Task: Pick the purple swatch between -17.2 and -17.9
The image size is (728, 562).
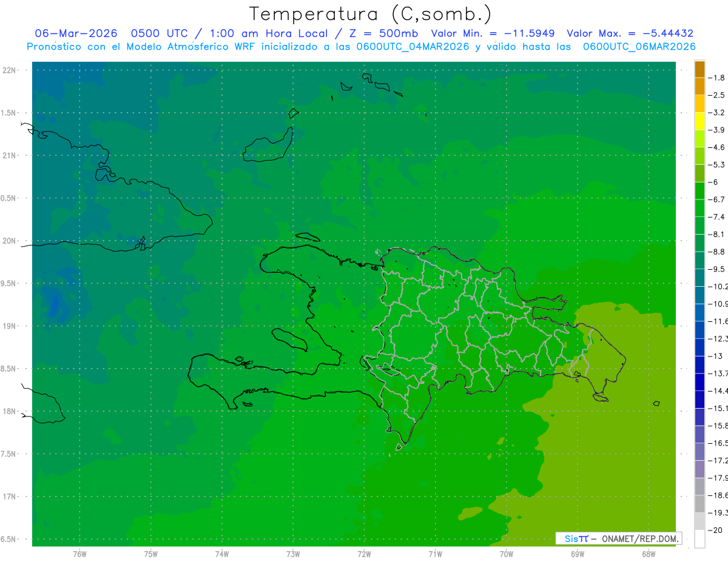Action: point(699,469)
